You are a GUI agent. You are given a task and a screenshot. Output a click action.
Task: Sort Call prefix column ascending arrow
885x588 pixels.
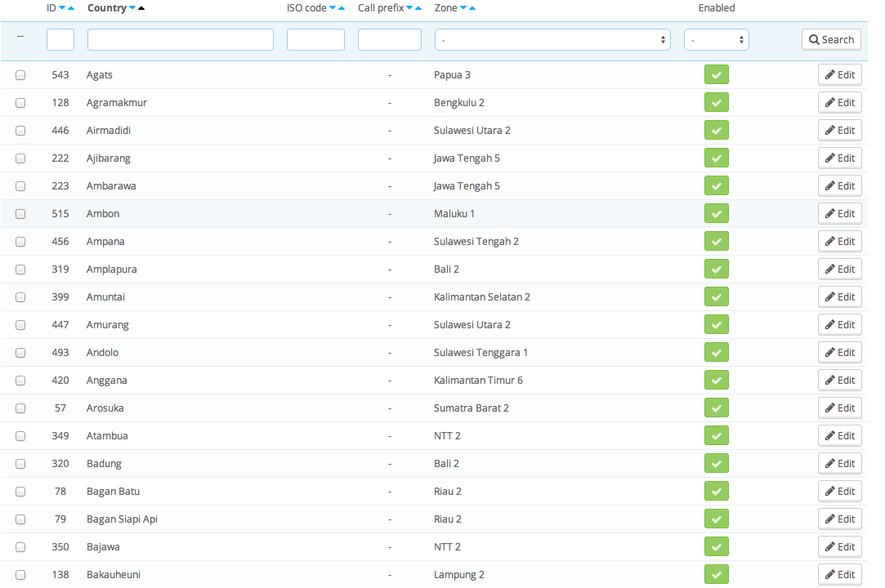click(418, 8)
